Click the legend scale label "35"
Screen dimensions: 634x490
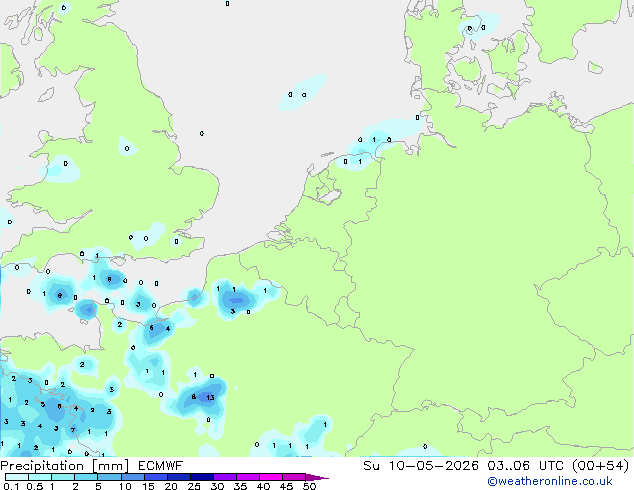[240, 486]
